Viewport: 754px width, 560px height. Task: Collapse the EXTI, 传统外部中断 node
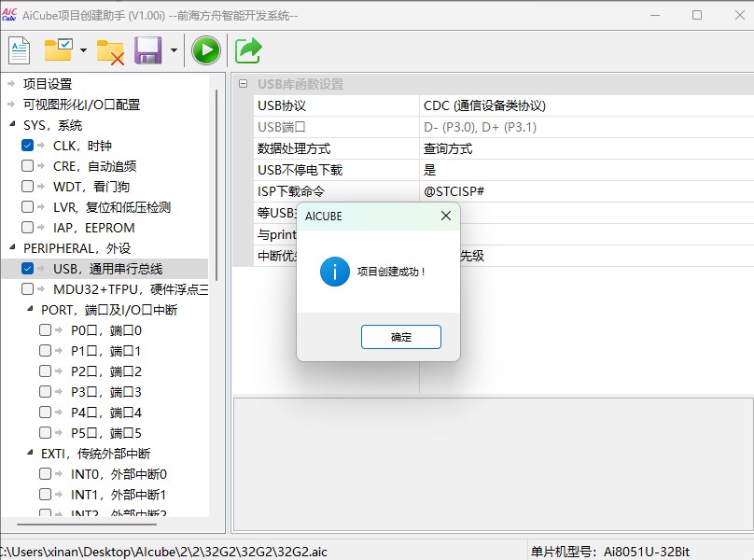[30, 453]
